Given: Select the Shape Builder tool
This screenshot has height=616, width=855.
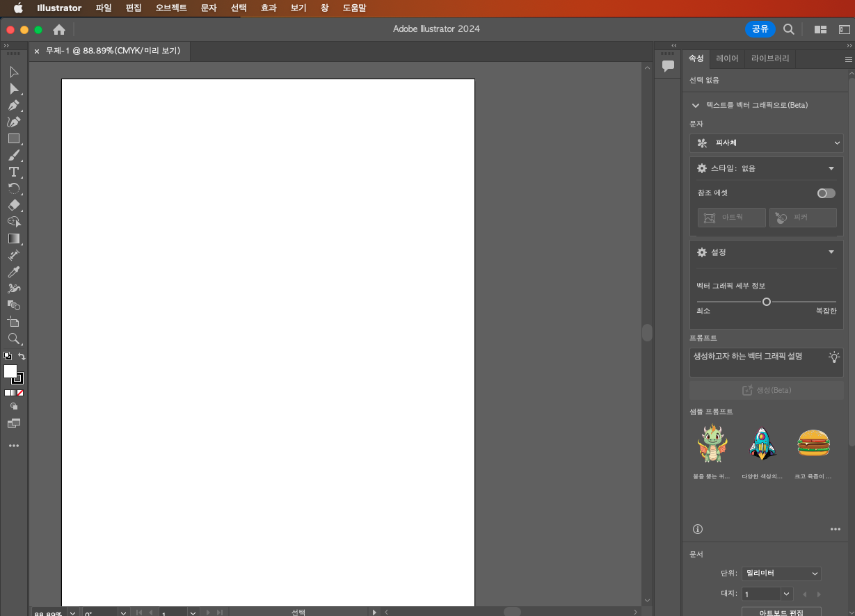Looking at the screenshot, I should [14, 305].
